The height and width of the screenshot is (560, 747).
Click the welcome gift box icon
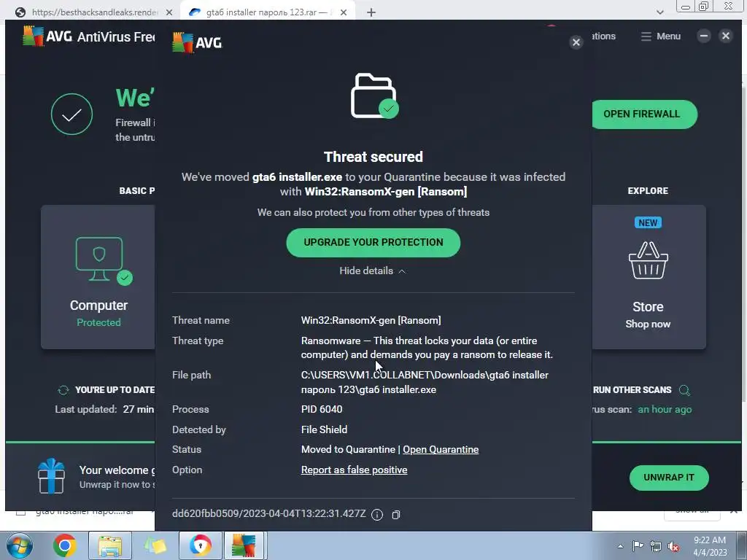[x=52, y=476]
